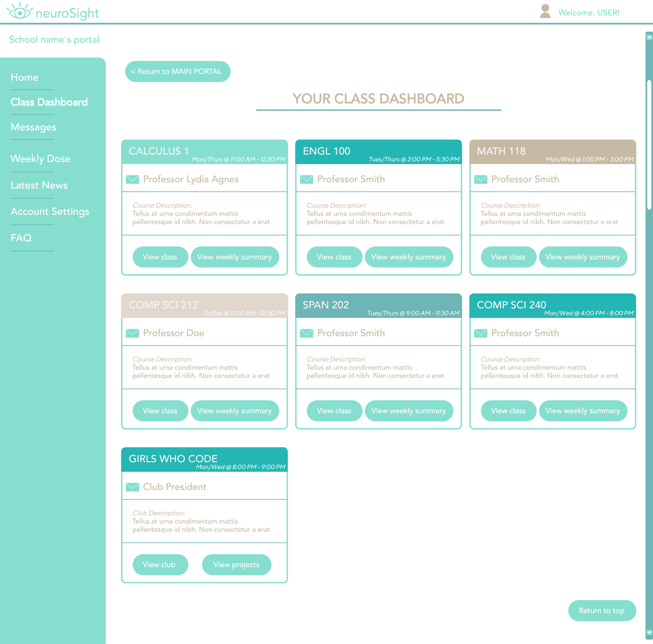
Task: Click envelope icon beside Professor Lydia Agnes
Action: click(x=132, y=179)
